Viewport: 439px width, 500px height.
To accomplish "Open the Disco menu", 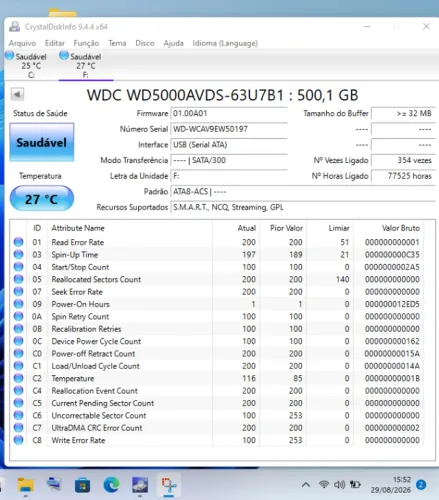I will (145, 43).
